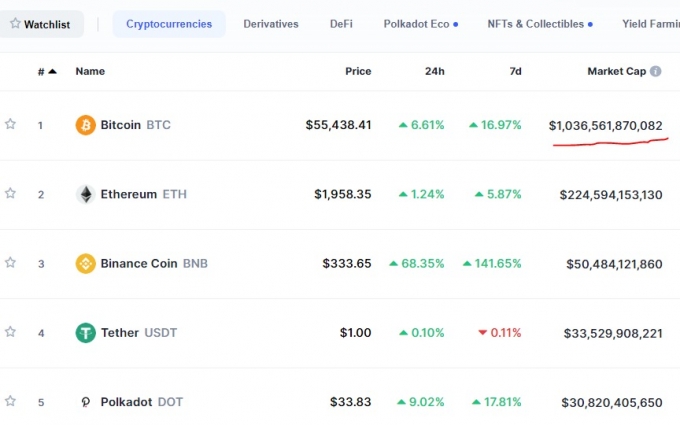
Task: Toggle the watchlist star for Tether
Action: [10, 332]
